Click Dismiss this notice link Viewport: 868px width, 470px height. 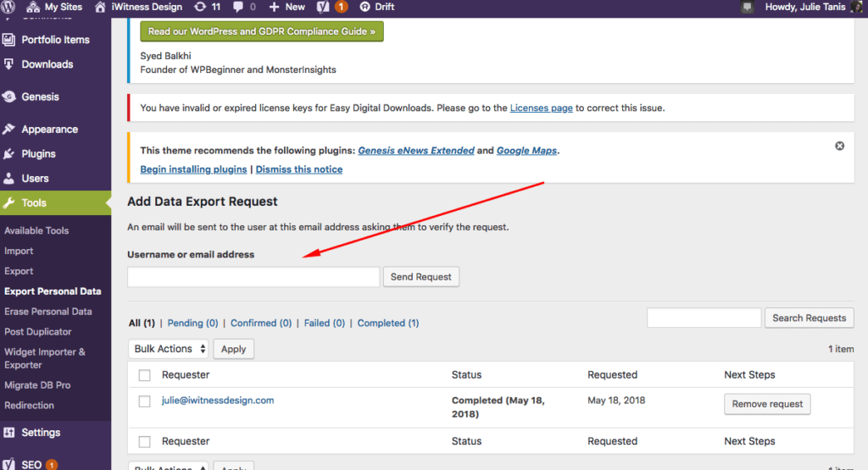pos(299,169)
